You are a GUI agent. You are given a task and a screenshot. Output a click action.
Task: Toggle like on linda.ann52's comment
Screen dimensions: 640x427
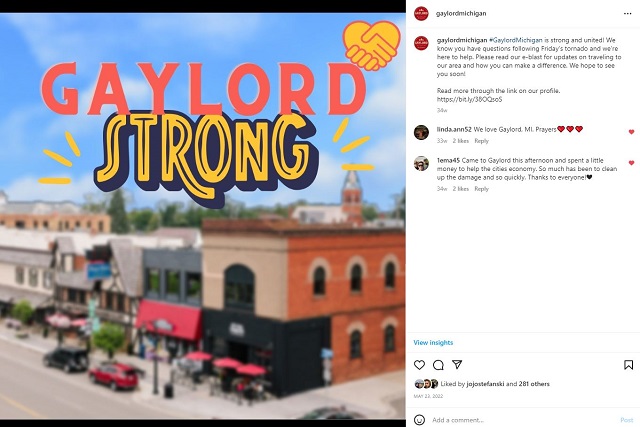631,132
